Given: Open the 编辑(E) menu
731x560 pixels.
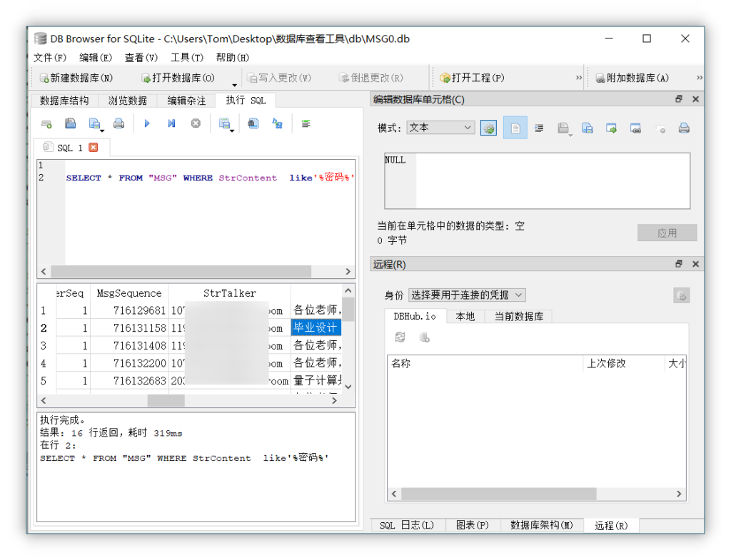Looking at the screenshot, I should 96,57.
